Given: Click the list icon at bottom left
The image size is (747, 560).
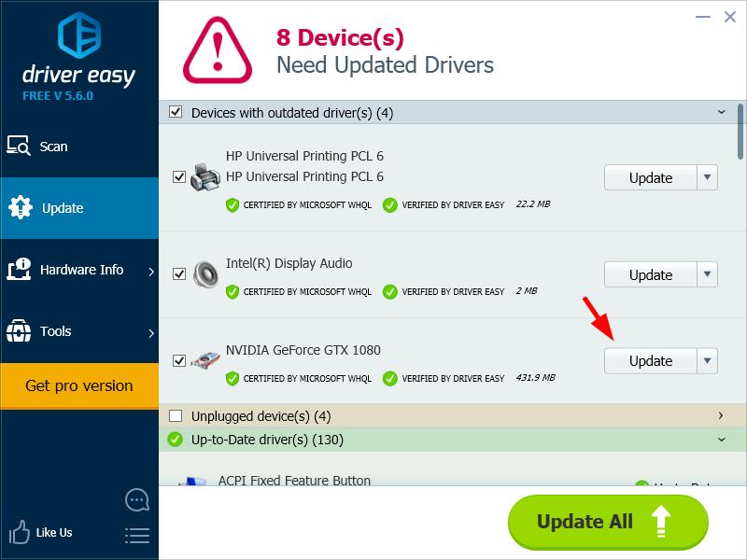Looking at the screenshot, I should pyautogui.click(x=136, y=535).
